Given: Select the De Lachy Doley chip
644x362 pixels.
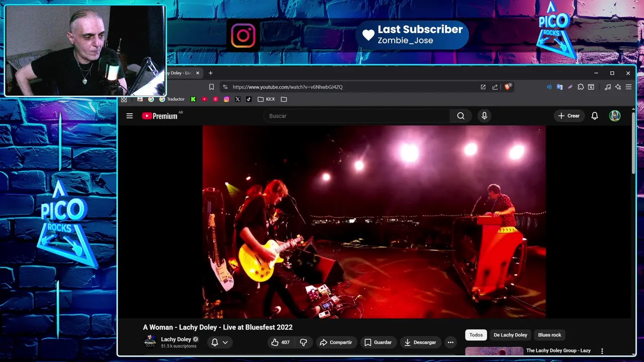Looking at the screenshot, I should pos(510,335).
